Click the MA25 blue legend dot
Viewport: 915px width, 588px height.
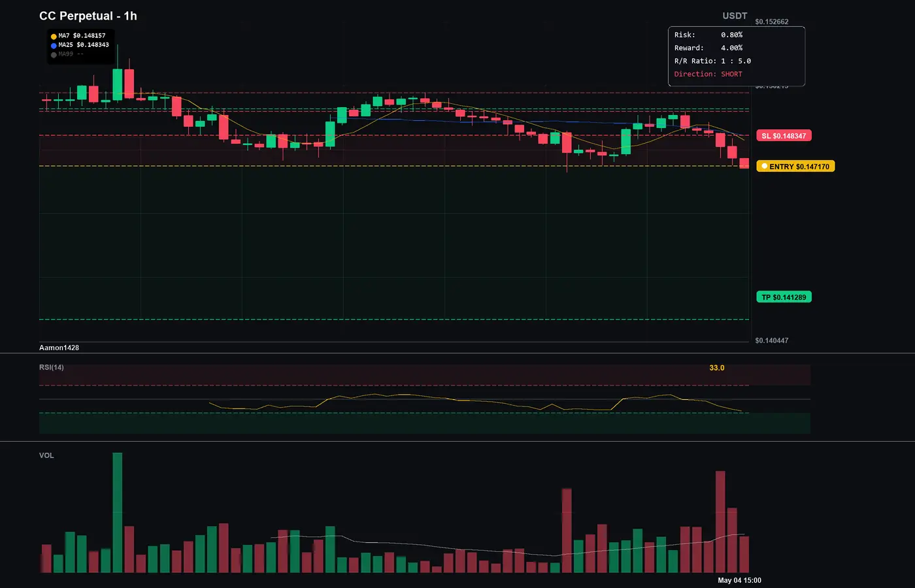tap(54, 46)
